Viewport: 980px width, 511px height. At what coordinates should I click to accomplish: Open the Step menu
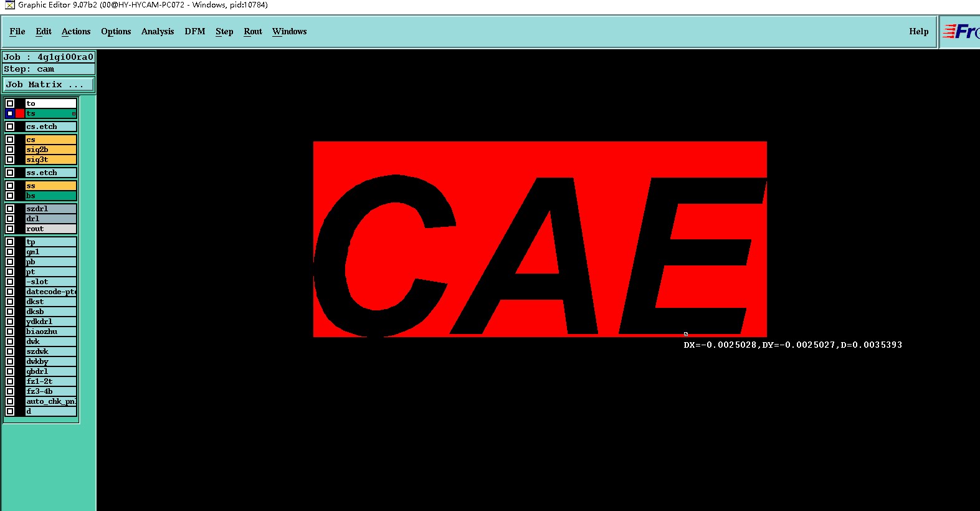[x=224, y=31]
